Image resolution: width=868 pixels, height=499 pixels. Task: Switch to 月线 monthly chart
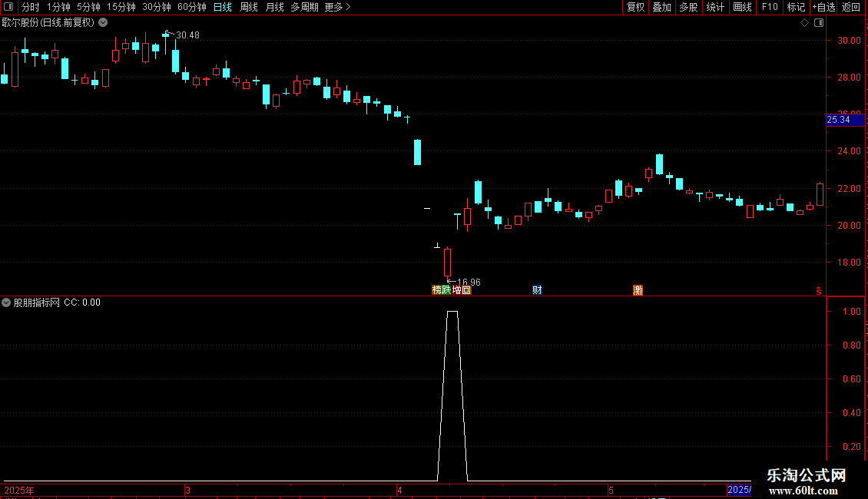point(274,7)
